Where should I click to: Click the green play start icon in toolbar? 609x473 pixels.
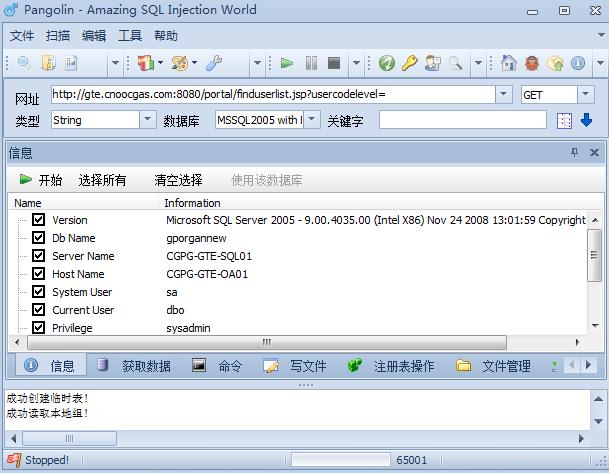[x=287, y=63]
